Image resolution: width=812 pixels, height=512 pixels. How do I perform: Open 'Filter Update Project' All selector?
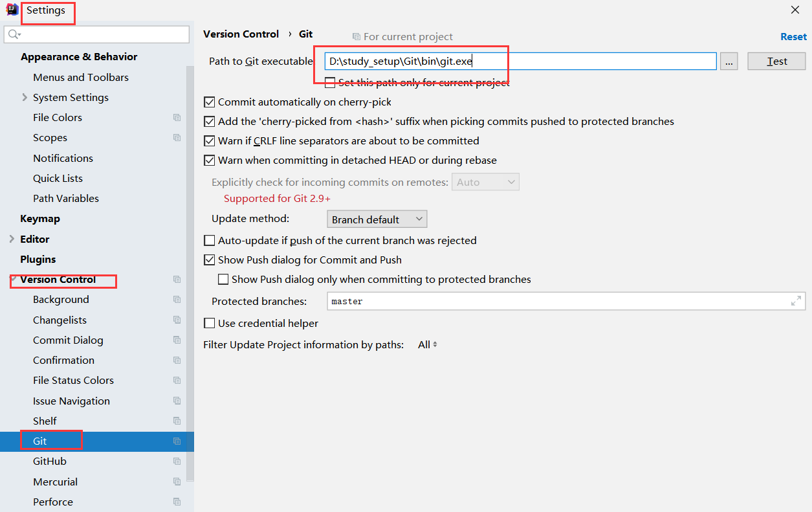click(428, 345)
